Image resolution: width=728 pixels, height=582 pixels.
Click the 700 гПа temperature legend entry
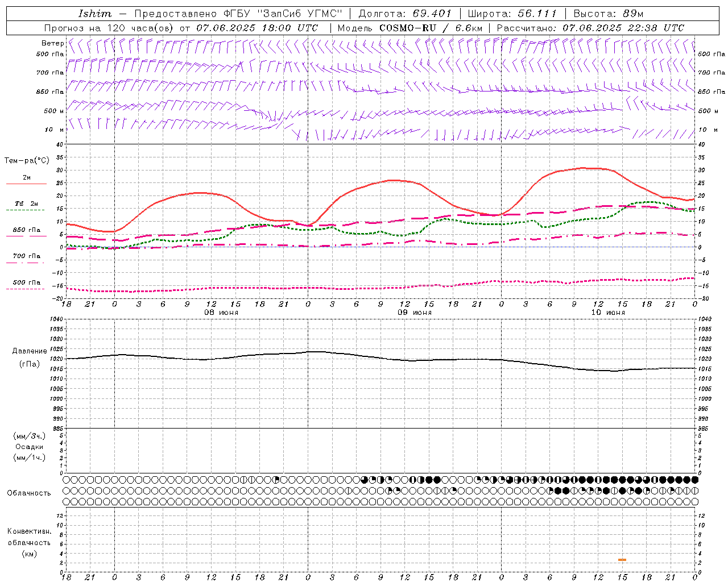click(26, 256)
